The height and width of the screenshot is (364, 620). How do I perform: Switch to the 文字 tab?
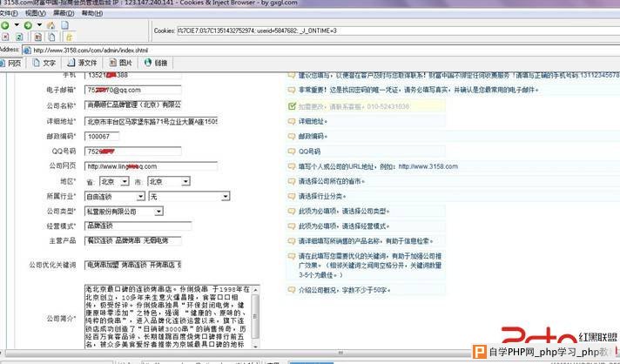pyautogui.click(x=44, y=63)
